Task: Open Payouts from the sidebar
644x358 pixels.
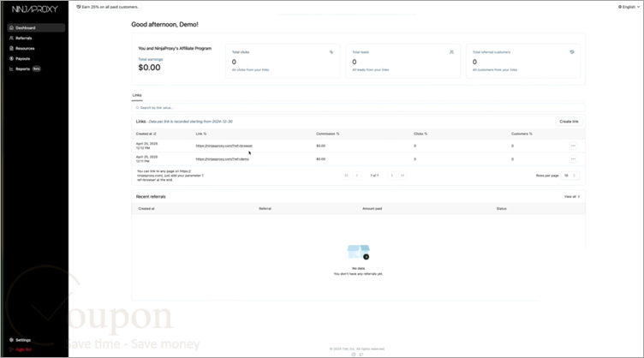Action: pyautogui.click(x=36, y=59)
